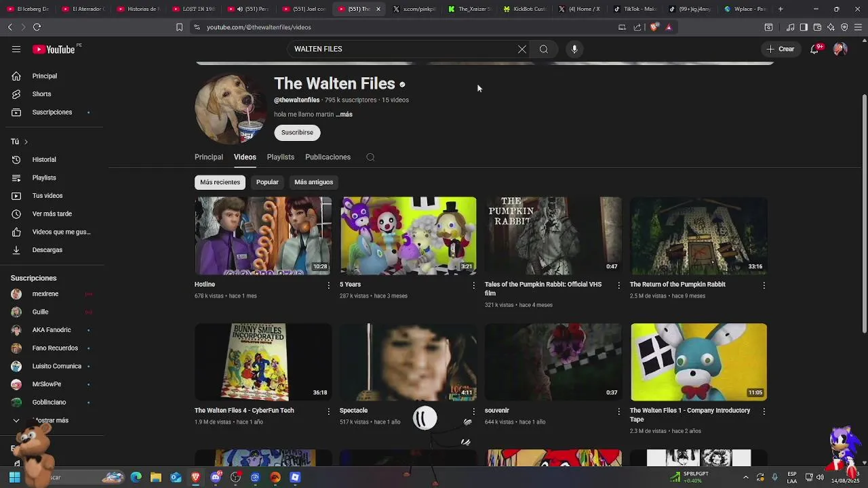Open the browser main menu icon
Viewport: 868px width, 488px height.
[x=858, y=27]
